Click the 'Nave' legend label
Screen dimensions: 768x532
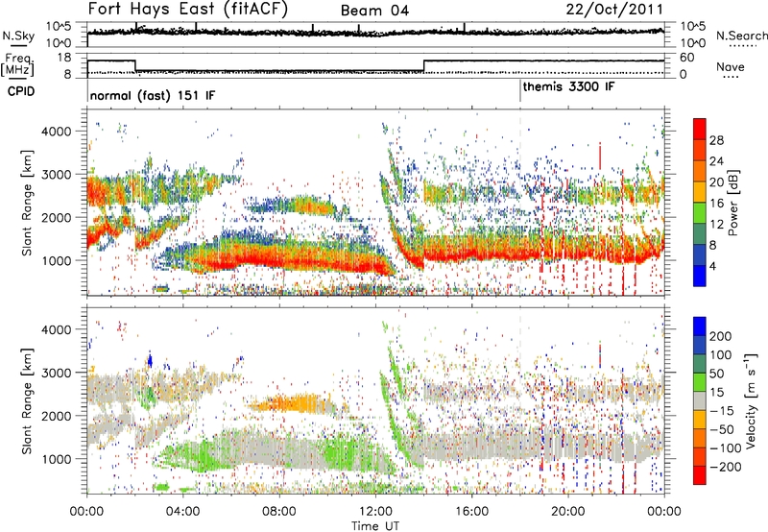[x=731, y=67]
